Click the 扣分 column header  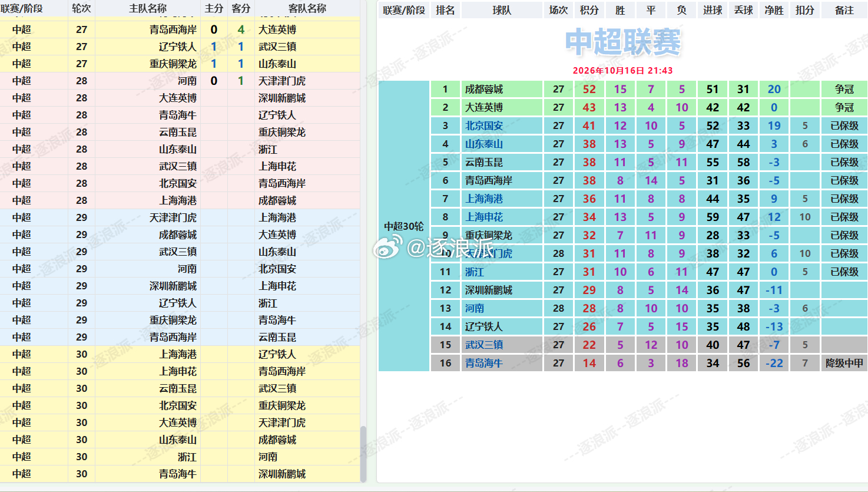805,10
